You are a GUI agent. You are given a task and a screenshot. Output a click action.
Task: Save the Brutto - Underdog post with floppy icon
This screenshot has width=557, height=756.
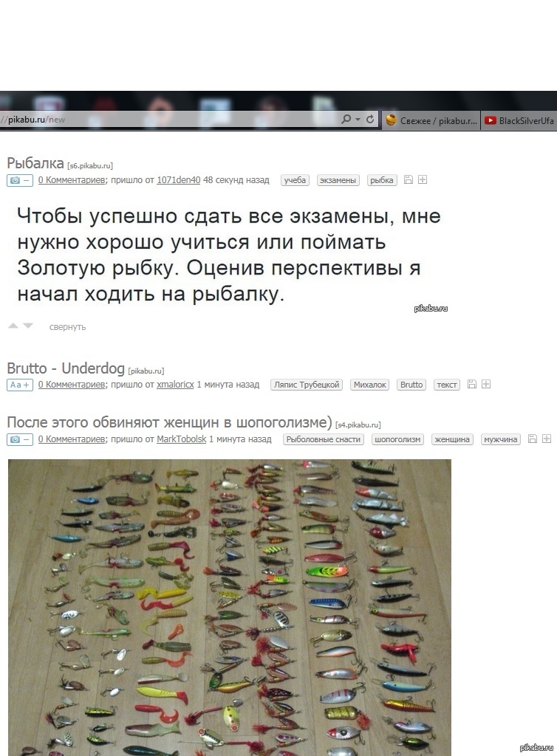pos(472,384)
